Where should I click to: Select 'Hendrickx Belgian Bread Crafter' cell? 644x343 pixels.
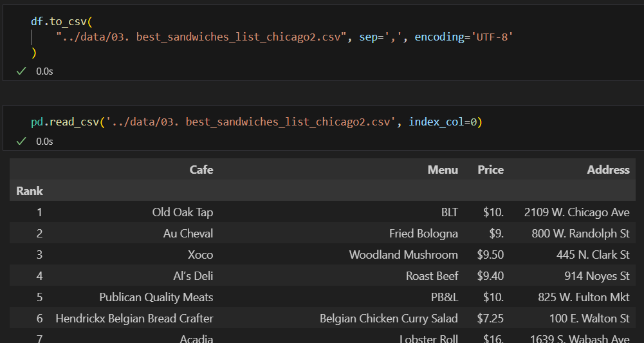click(134, 319)
